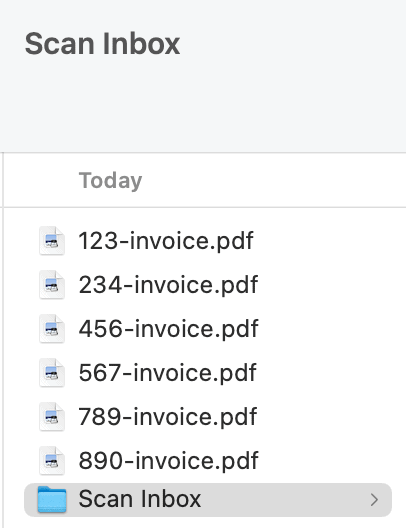Screen dimensions: 406x528
Task: Select the Scan Inbox folder row label
Action: click(x=140, y=499)
